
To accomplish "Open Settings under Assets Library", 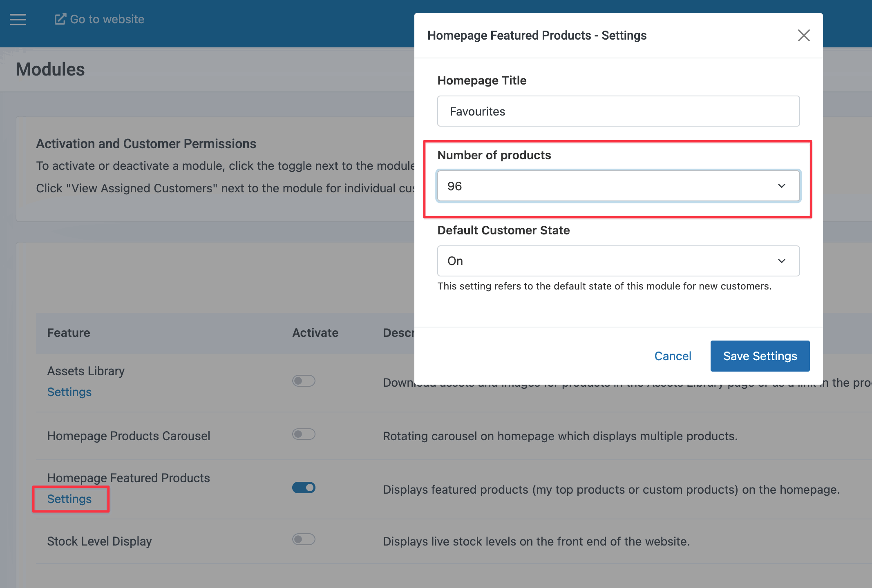I will 69,392.
